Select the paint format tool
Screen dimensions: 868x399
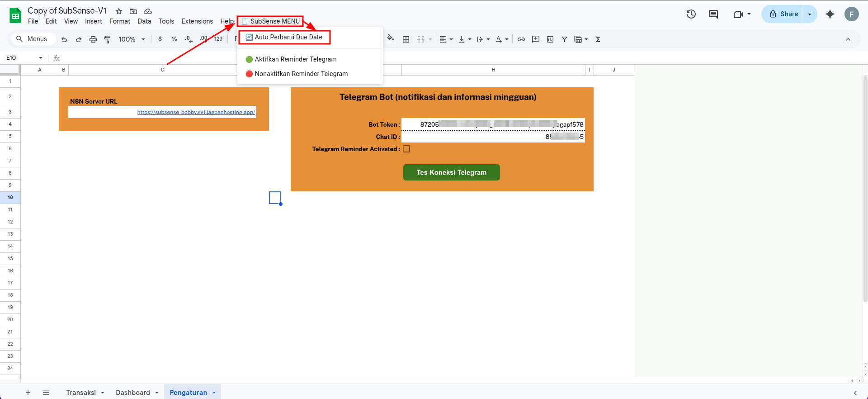pyautogui.click(x=107, y=39)
